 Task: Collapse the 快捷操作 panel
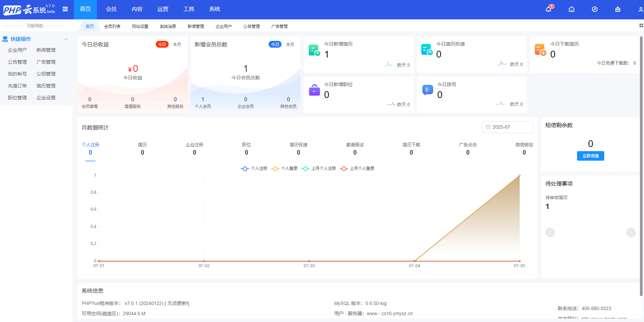click(66, 39)
